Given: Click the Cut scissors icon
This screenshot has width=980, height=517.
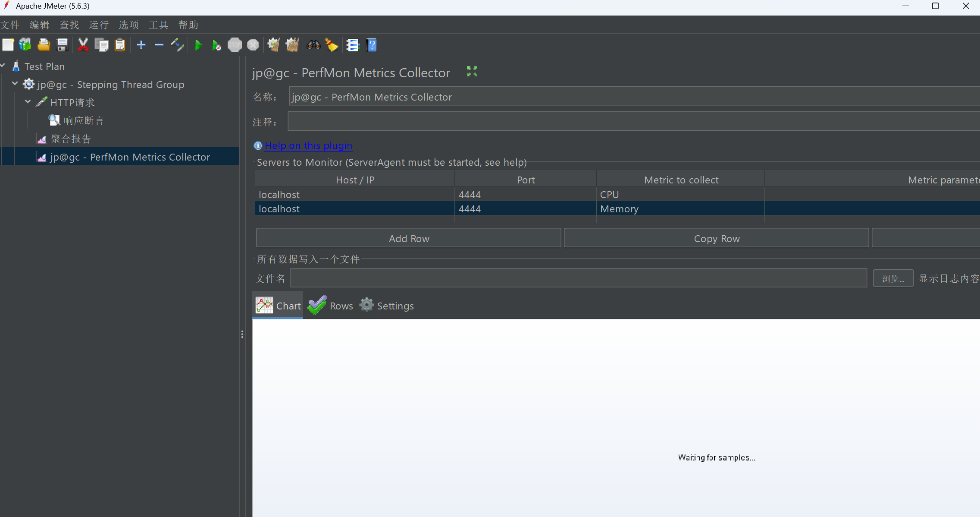Looking at the screenshot, I should tap(83, 45).
